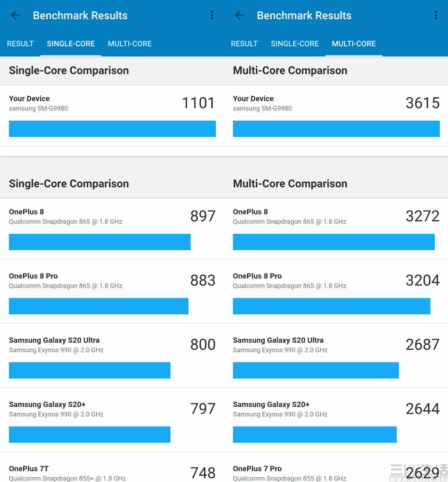This screenshot has height=482, width=448.
Task: Open the three-dot overflow menu on the left screen
Action: tap(212, 15)
